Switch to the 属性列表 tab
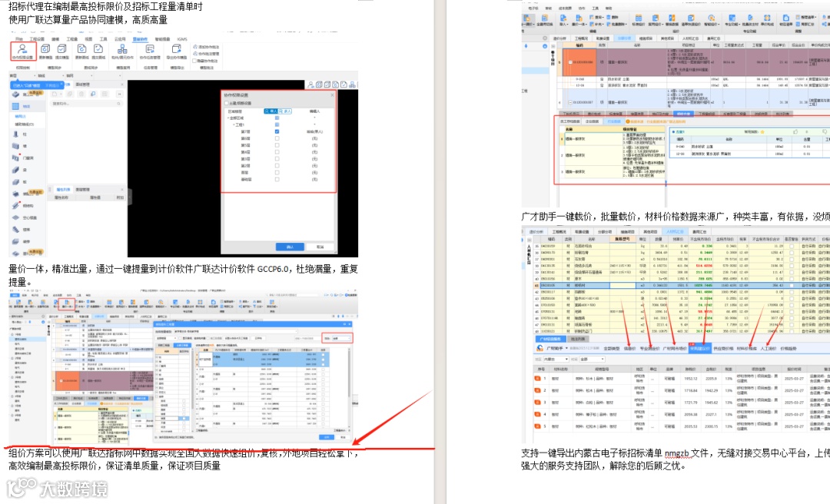 pyautogui.click(x=63, y=189)
